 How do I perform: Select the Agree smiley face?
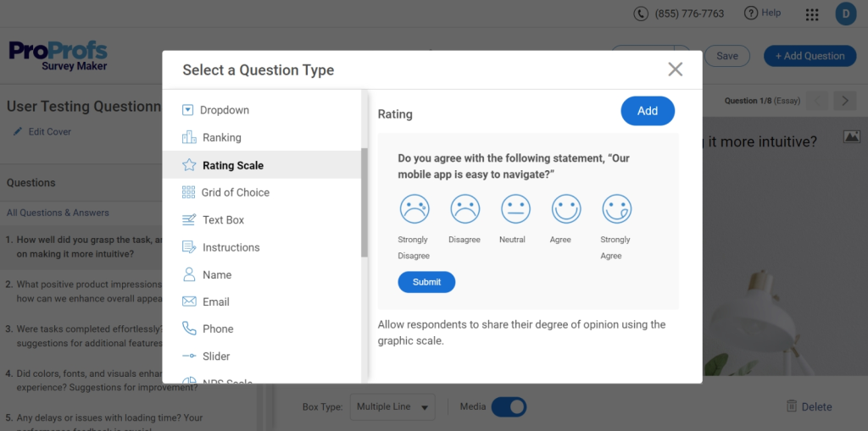click(566, 209)
